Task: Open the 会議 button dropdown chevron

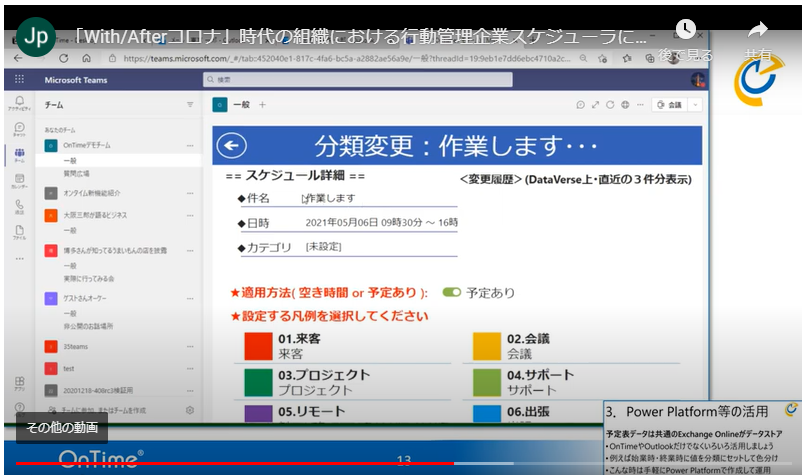Action: (x=695, y=105)
